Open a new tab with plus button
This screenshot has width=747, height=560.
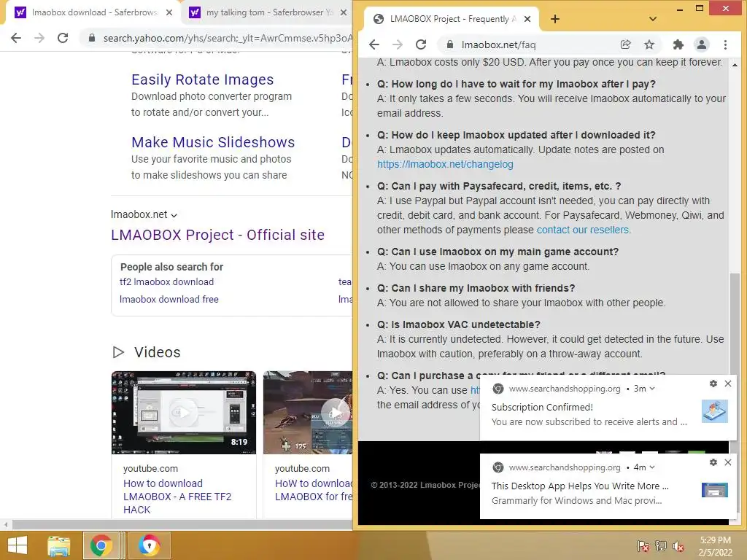coord(555,19)
